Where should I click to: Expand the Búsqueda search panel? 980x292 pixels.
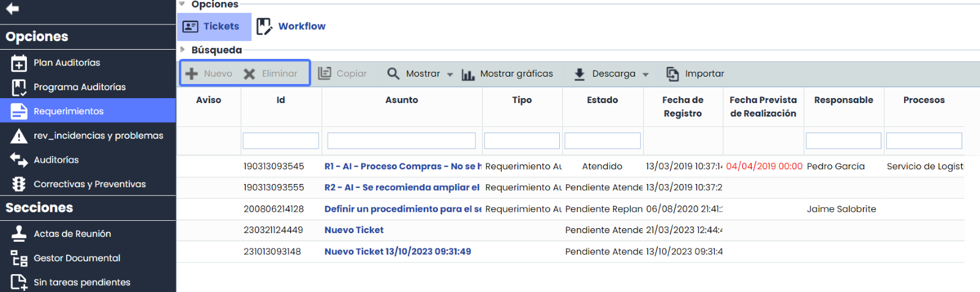pyautogui.click(x=183, y=50)
